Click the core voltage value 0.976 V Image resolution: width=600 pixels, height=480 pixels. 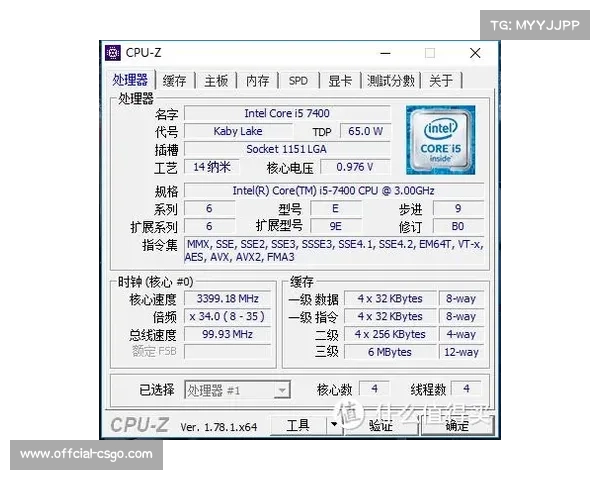tap(355, 167)
